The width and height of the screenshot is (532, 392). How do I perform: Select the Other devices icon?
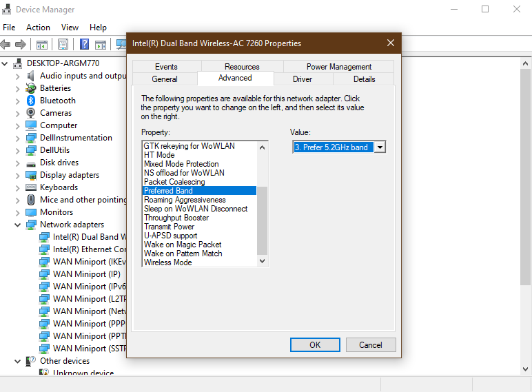point(31,361)
